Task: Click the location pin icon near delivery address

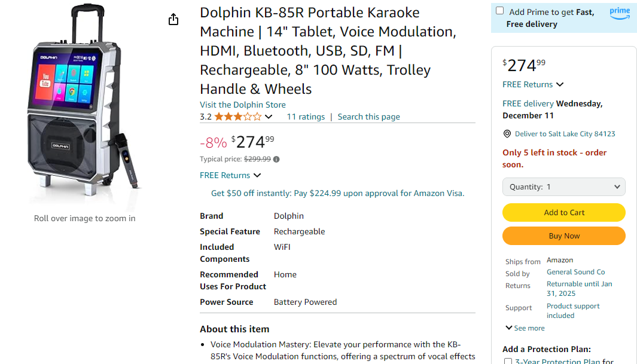Action: click(x=507, y=134)
